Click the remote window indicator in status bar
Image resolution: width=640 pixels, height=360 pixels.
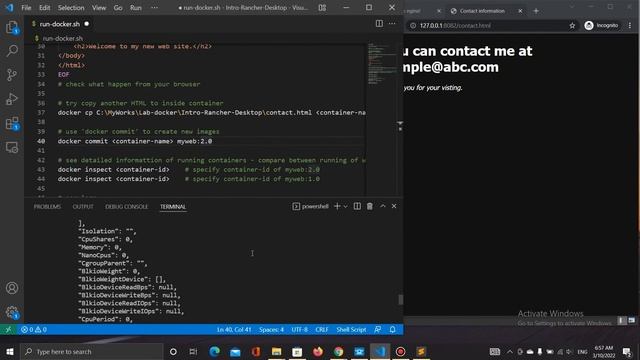coord(8,329)
